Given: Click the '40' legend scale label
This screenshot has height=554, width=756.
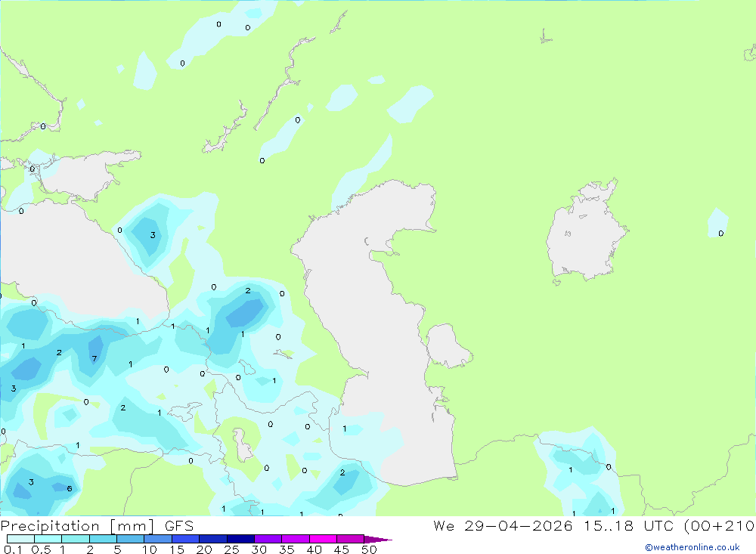Looking at the screenshot, I should [314, 549].
